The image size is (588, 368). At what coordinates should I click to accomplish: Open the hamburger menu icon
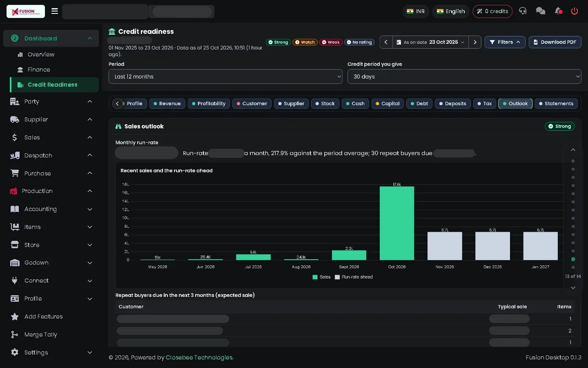54,11
